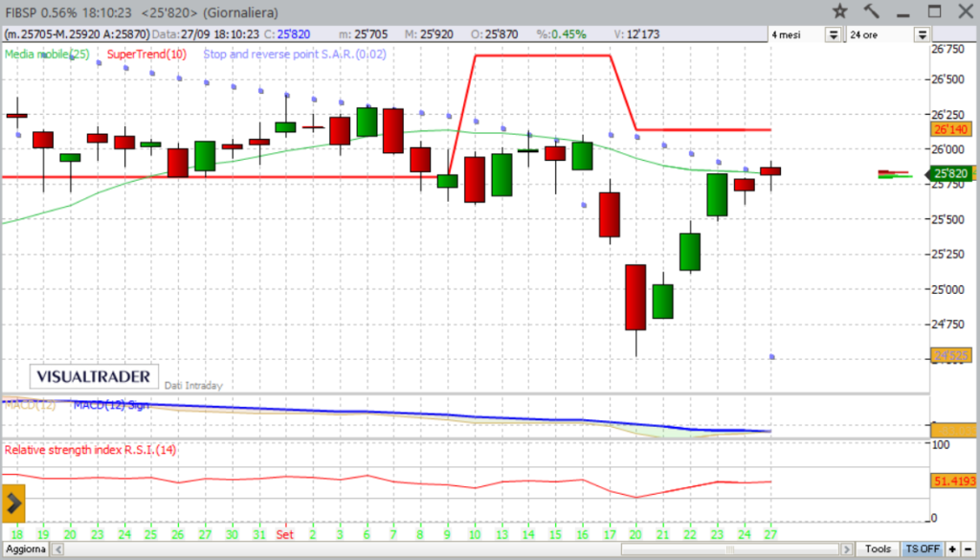Click the 26'140 SuperTrend price label

click(x=950, y=129)
